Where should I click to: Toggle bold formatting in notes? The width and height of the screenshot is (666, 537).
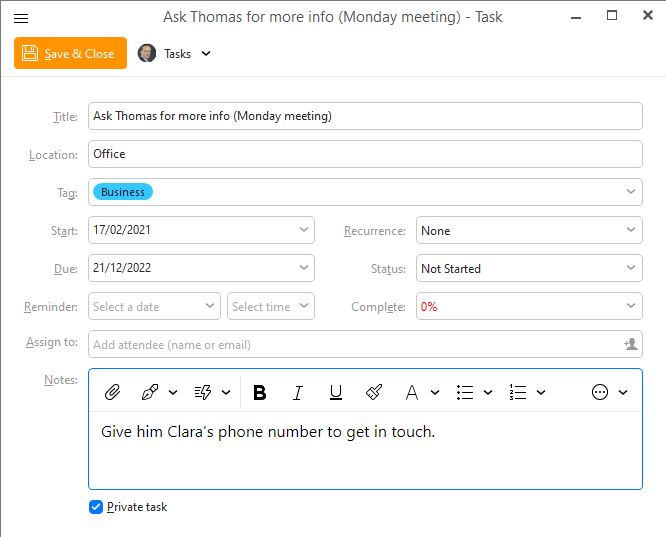260,393
